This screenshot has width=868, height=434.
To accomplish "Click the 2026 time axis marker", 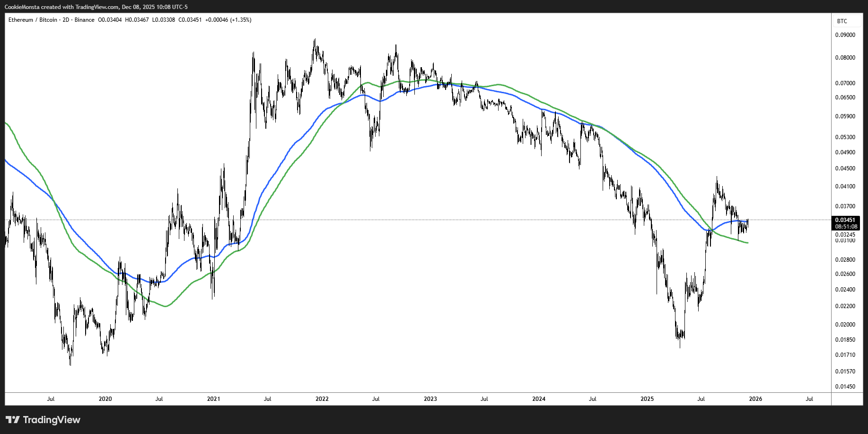I will (x=755, y=399).
